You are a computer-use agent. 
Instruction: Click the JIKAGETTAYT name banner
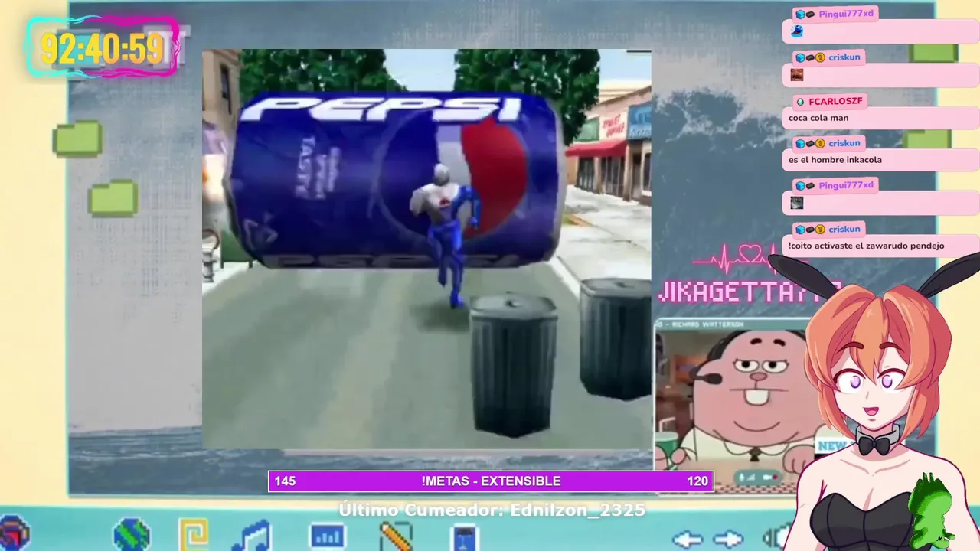point(749,292)
